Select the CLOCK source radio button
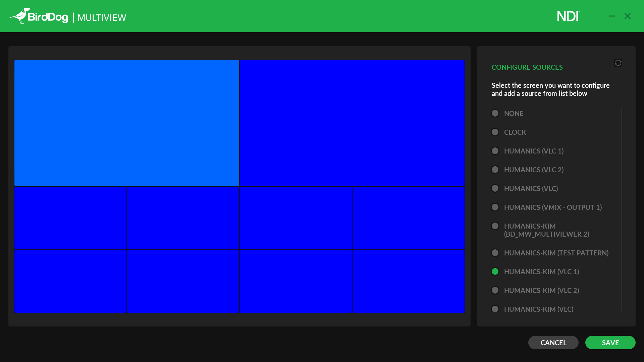The image size is (644, 362). tap(495, 132)
